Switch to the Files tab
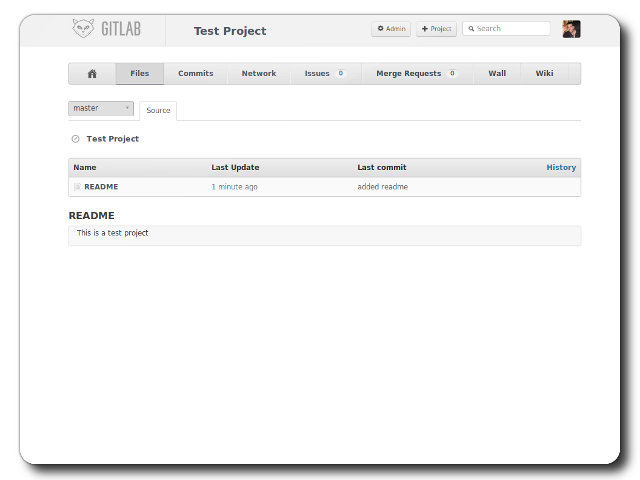 139,74
